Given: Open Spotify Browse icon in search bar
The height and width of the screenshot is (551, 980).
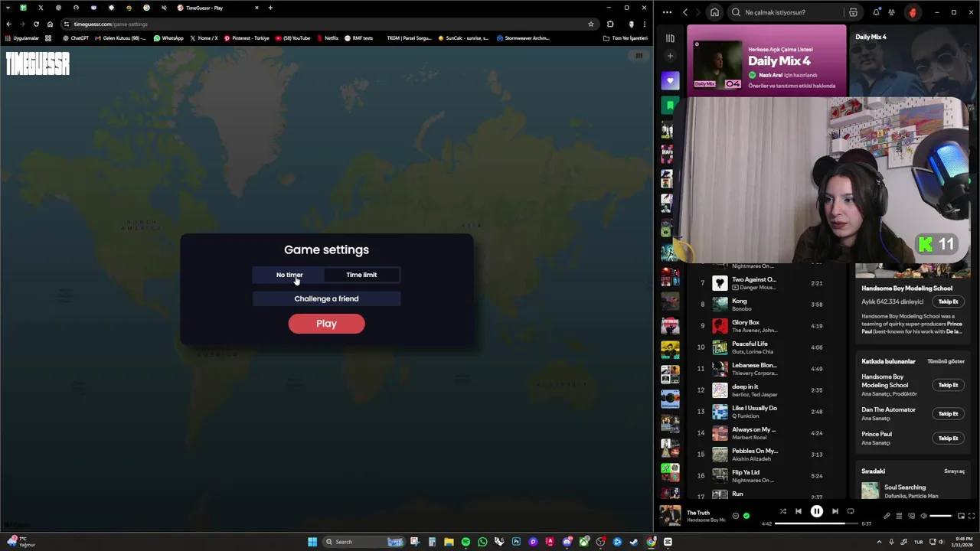Looking at the screenshot, I should (x=853, y=12).
